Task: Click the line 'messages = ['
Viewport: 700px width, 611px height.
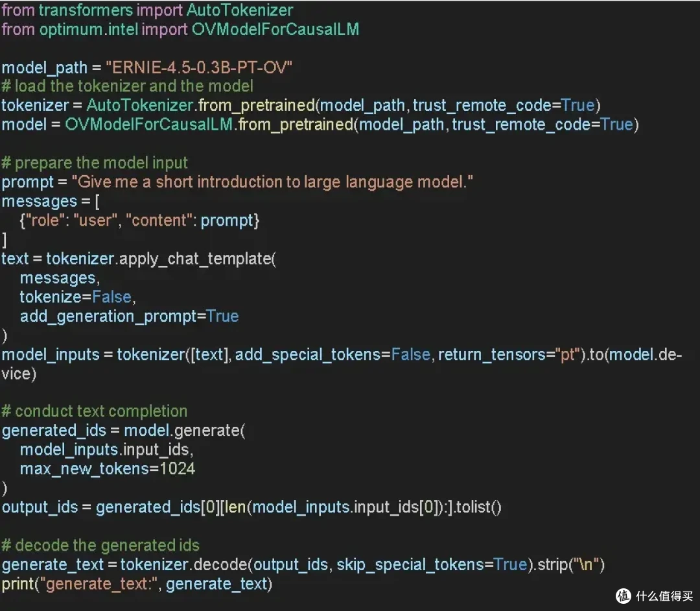Action: [x=51, y=202]
